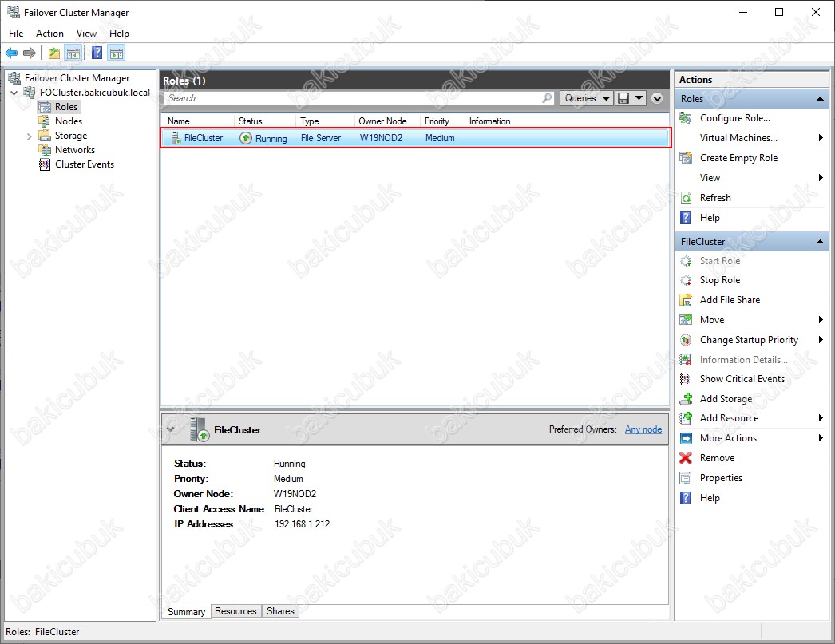This screenshot has height=644, width=835.
Task: Sort by the Priority column header
Action: 442,121
